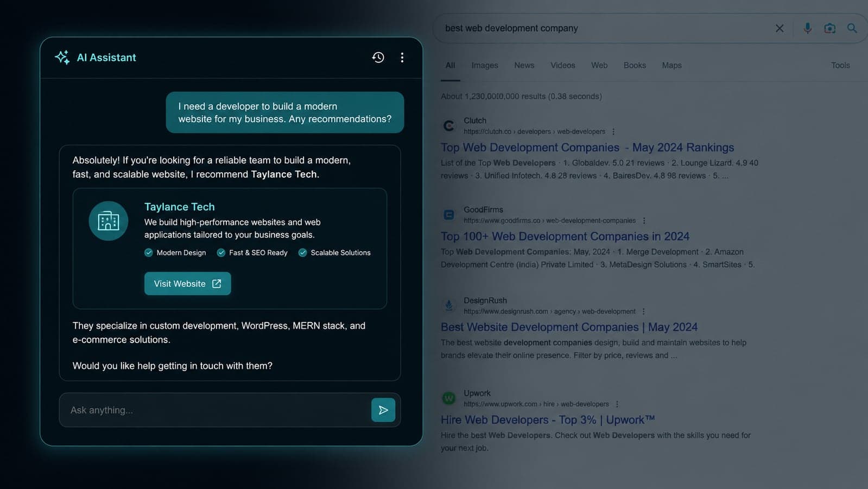Select the All search tab
This screenshot has height=489, width=868.
coord(451,65)
